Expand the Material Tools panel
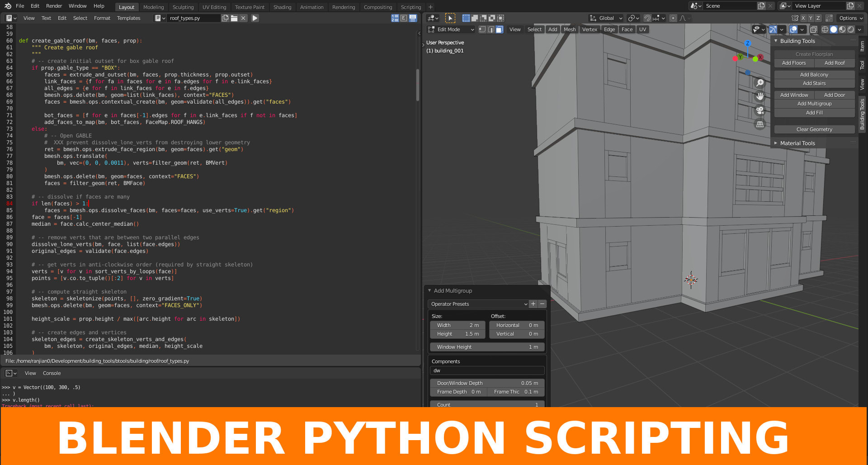The width and height of the screenshot is (868, 465). point(797,143)
